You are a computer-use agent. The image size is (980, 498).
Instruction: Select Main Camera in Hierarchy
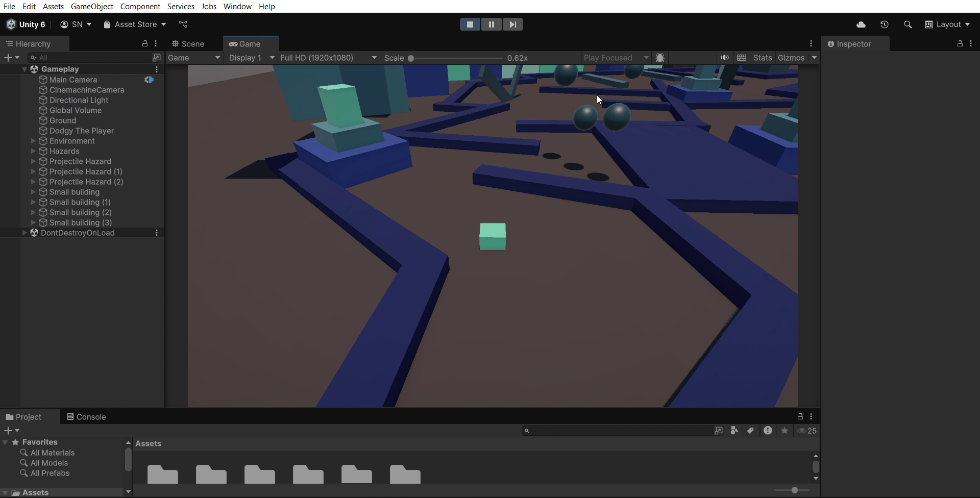point(73,80)
